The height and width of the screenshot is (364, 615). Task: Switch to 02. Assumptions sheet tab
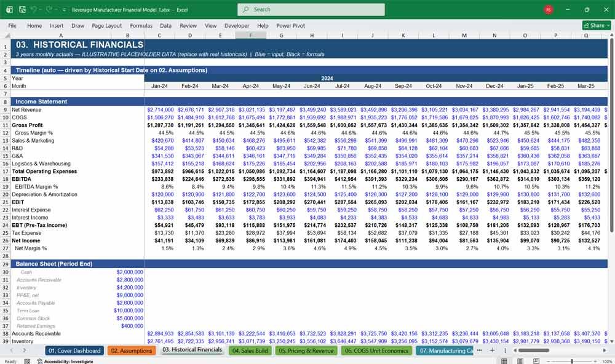(132, 350)
